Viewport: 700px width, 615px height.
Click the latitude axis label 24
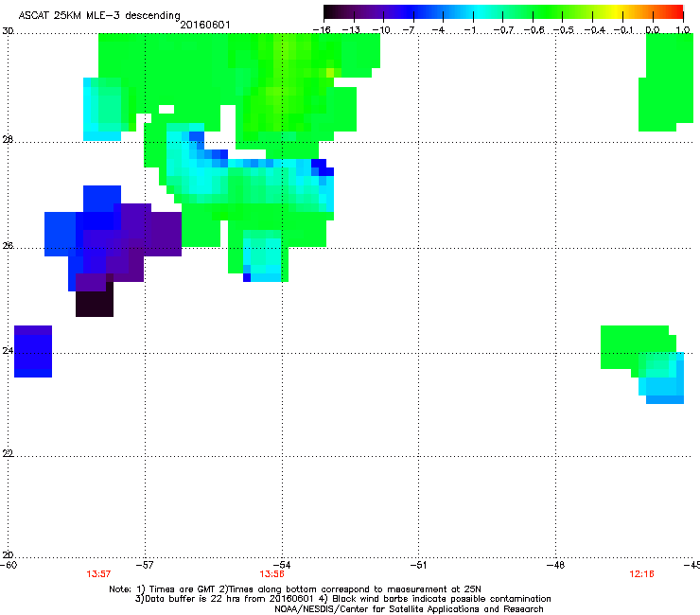click(8, 351)
